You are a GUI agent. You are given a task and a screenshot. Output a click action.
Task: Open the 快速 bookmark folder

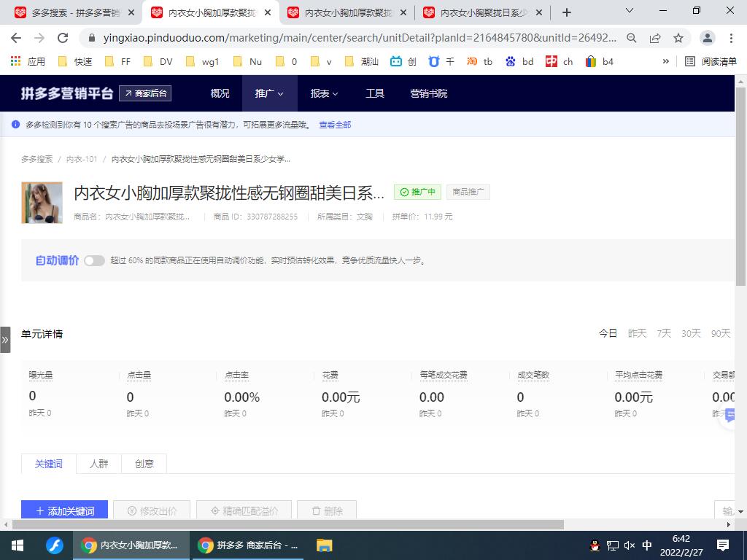(x=75, y=61)
